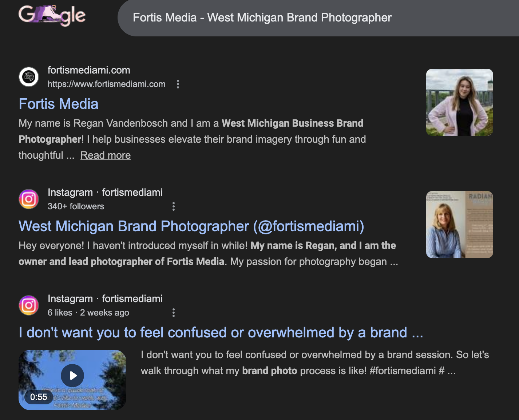Click the snippet starting 'My name is Regan Vandenbosch'
The width and height of the screenshot is (519, 420).
point(192,139)
